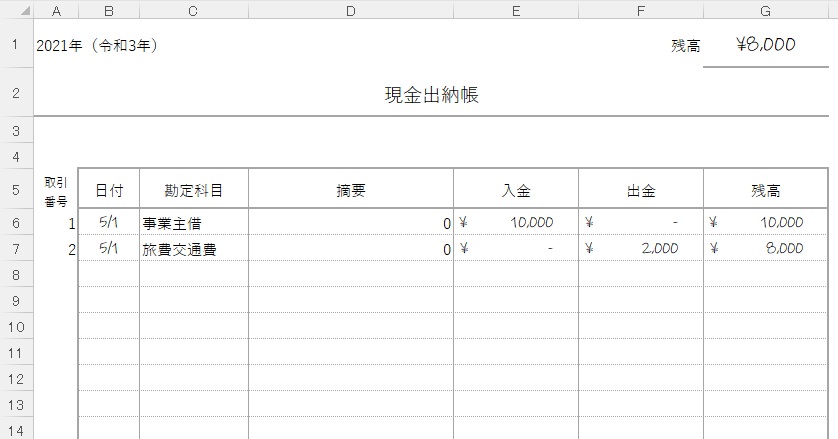Screen dimensions: 838x439
Task: Click the '取引番号' header cell
Action: click(56, 191)
